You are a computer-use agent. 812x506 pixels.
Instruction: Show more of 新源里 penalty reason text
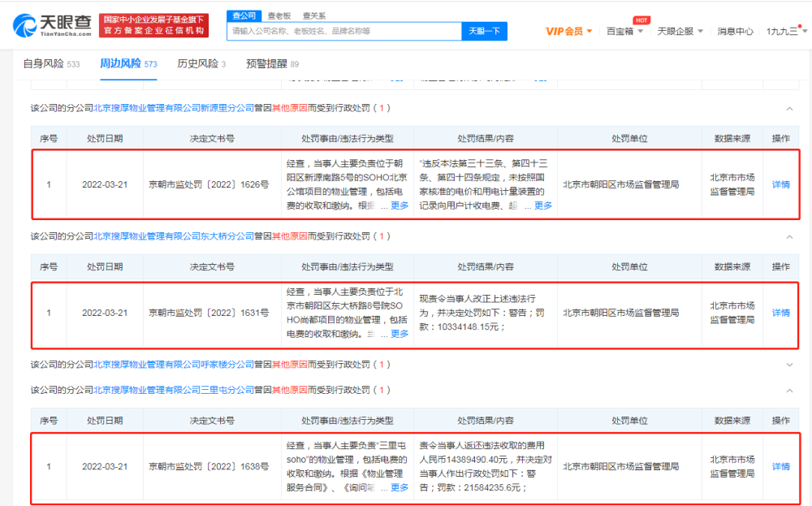click(400, 205)
